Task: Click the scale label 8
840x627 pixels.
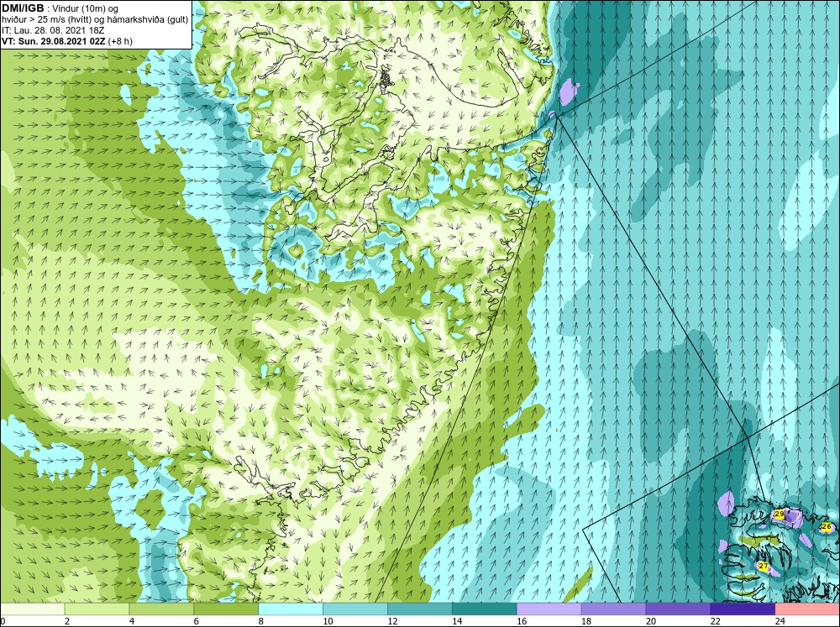Action: pos(261,621)
